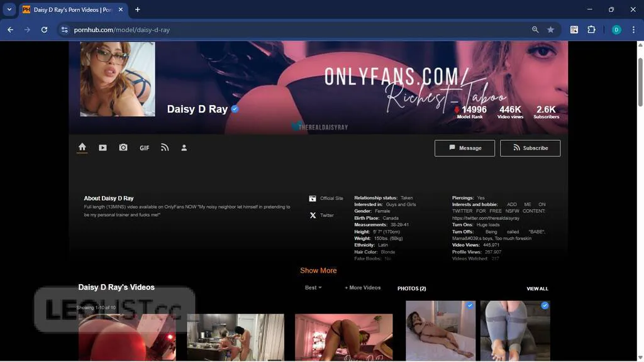
Task: Click the twitter.com/therealdaisyray URL text
Action: pyautogui.click(x=486, y=218)
